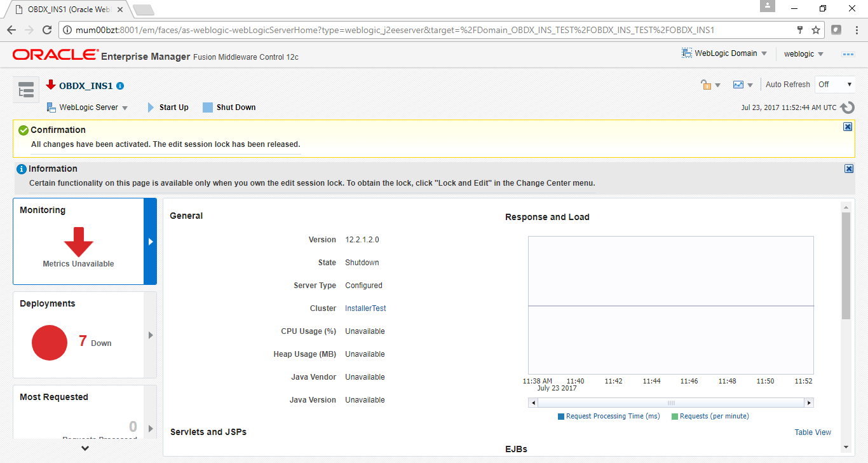Screen dimensions: 868x463
Task: Click the Server Type value Configured
Action: pyautogui.click(x=364, y=286)
